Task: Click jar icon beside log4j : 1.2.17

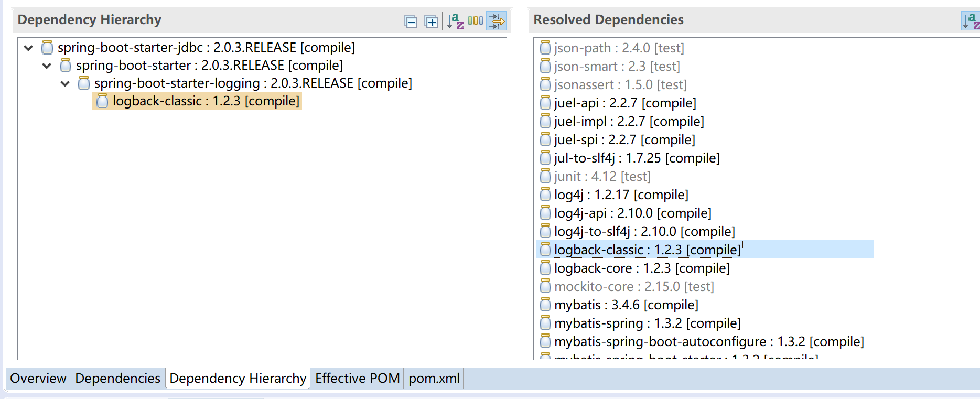Action: pyautogui.click(x=545, y=195)
